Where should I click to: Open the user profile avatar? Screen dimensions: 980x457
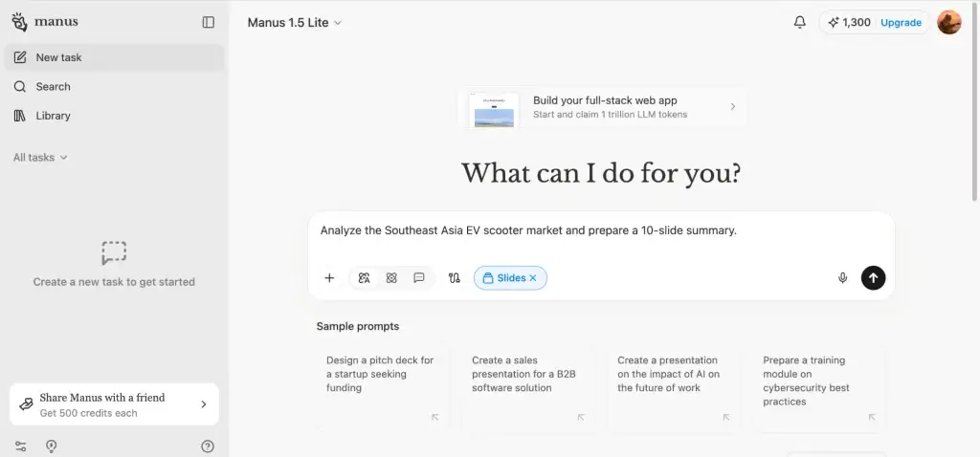click(x=948, y=23)
